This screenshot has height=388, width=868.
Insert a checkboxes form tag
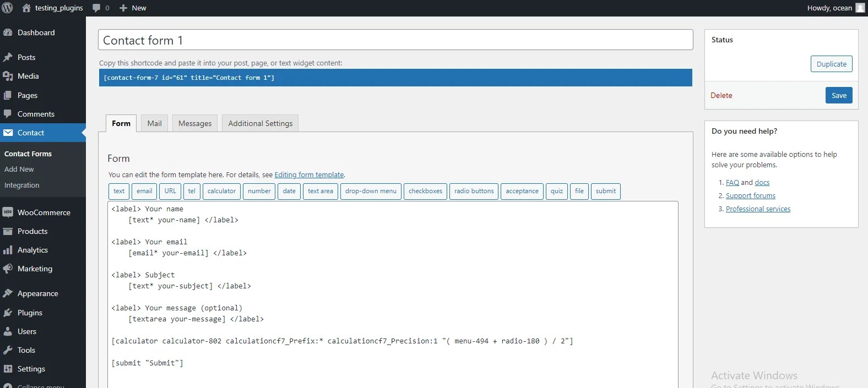(x=425, y=191)
